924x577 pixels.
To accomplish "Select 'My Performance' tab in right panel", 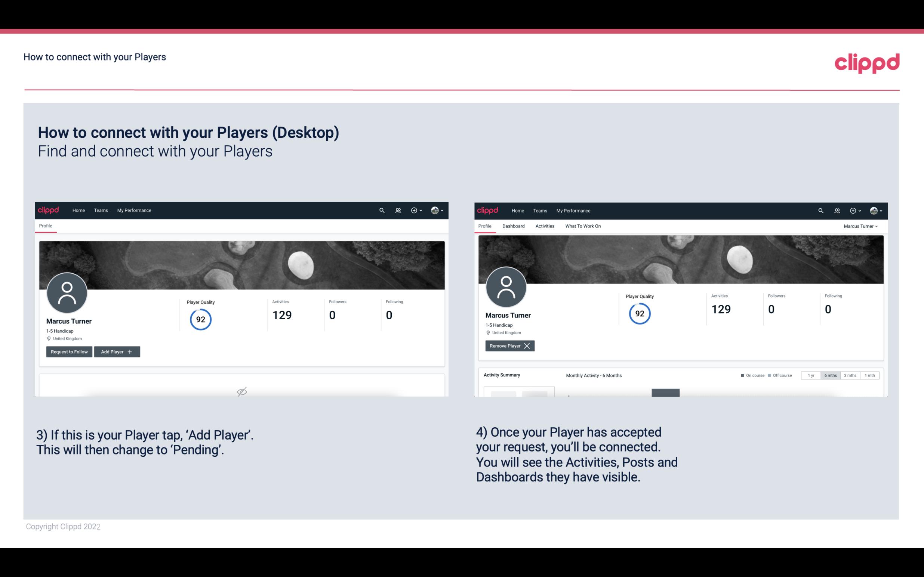I will pyautogui.click(x=573, y=210).
